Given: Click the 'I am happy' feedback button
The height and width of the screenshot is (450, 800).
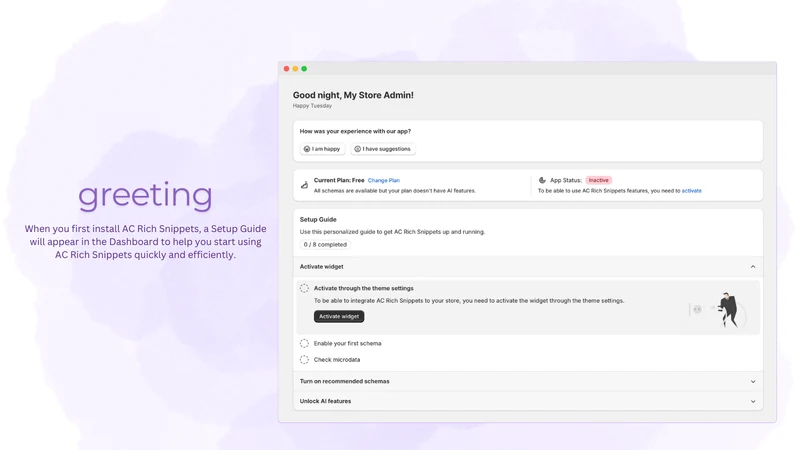Looking at the screenshot, I should click(x=322, y=149).
